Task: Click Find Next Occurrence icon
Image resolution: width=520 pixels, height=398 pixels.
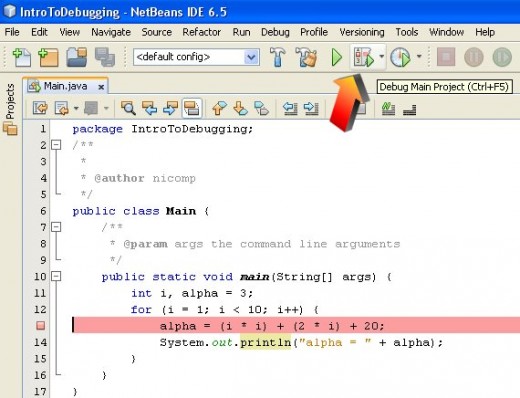Action: click(170, 108)
